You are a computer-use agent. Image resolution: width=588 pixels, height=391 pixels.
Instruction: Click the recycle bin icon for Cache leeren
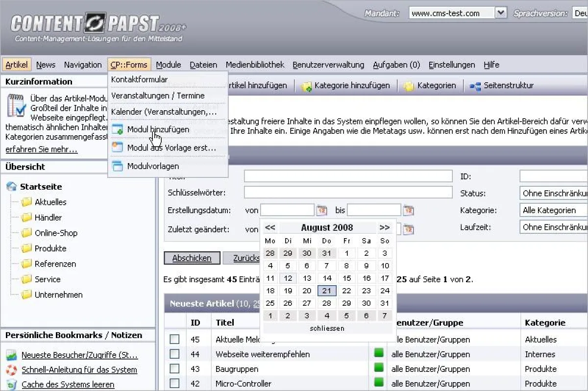pos(11,385)
